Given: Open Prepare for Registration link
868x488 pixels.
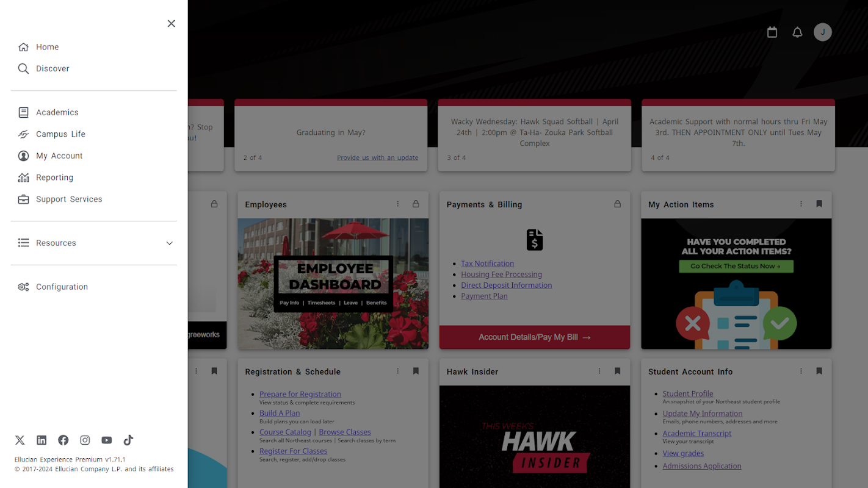Looking at the screenshot, I should (300, 394).
